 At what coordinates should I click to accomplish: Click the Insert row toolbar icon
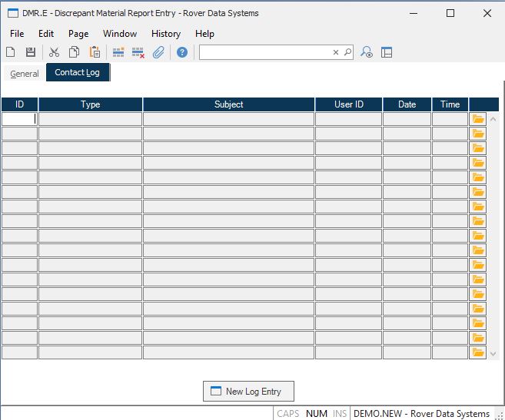coord(118,52)
